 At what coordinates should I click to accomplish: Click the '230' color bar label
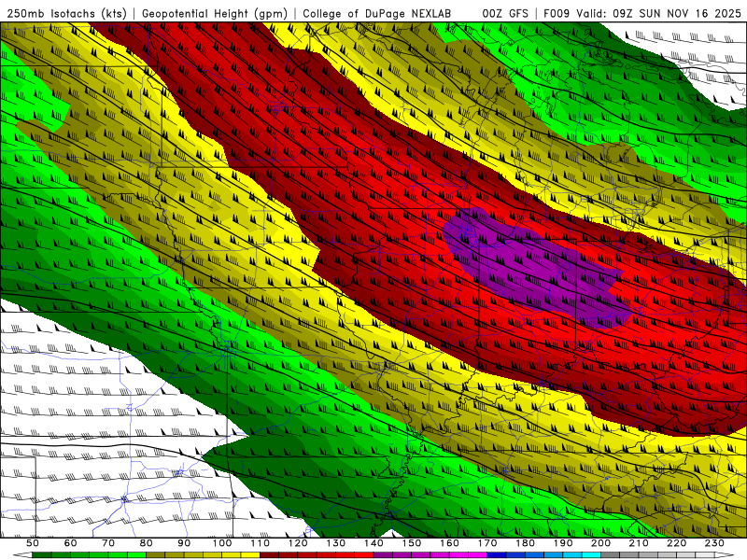click(714, 543)
